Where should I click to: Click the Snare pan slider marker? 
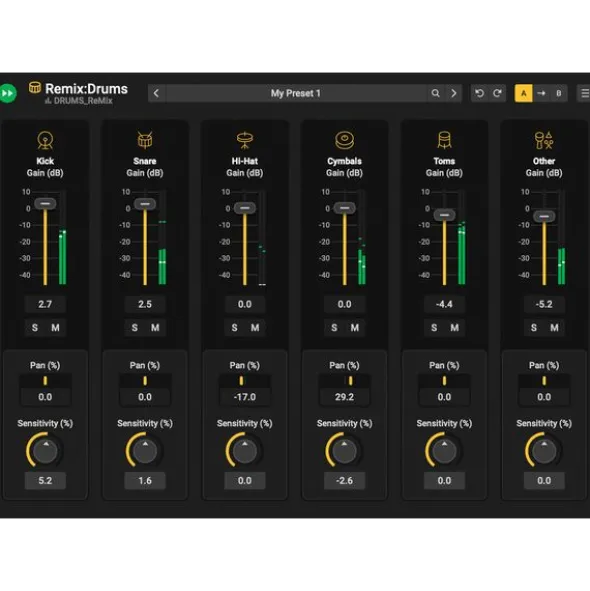tap(145, 381)
